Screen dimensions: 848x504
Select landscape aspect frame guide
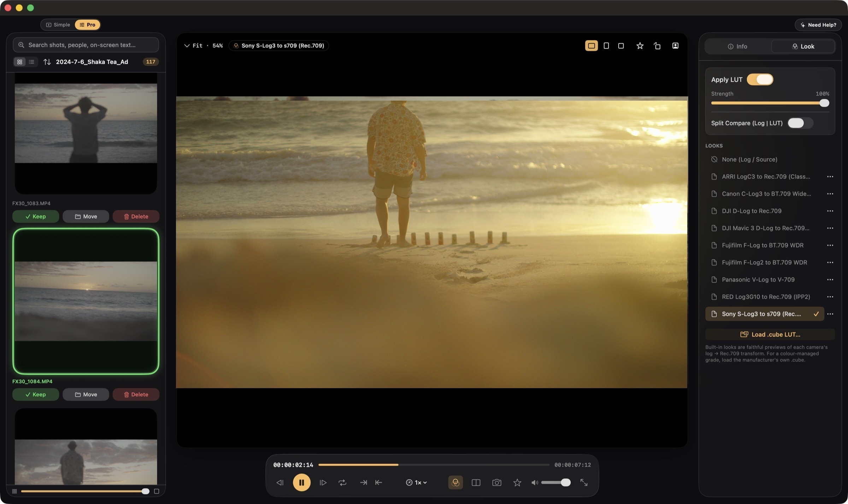pos(591,46)
